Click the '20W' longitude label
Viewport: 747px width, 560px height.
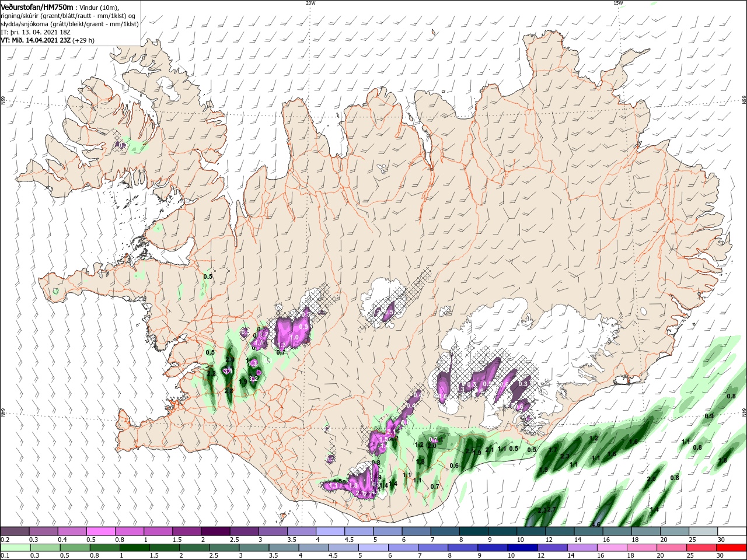point(310,3)
